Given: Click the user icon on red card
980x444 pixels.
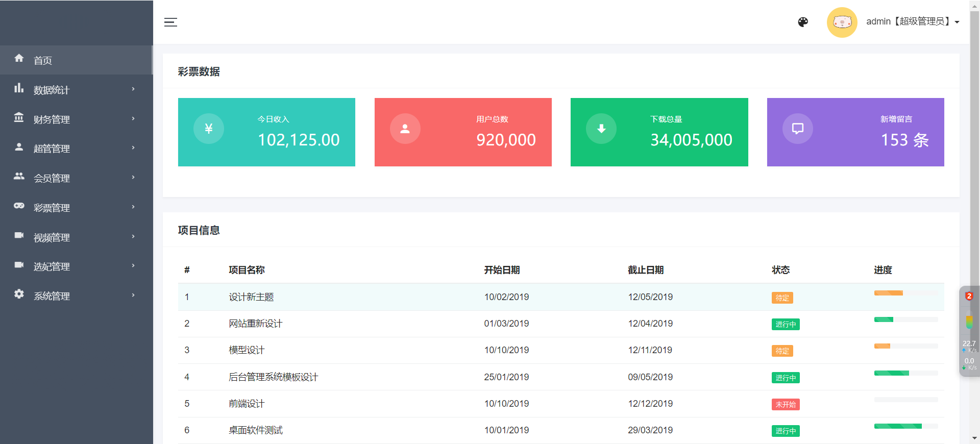Looking at the screenshot, I should click(405, 129).
